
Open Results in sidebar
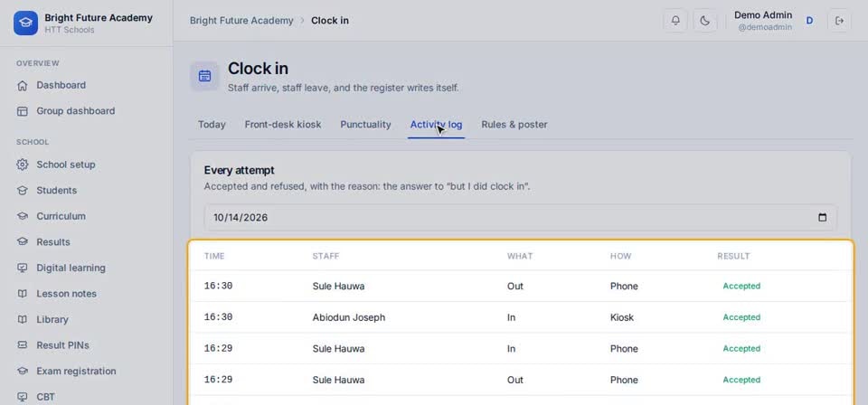(53, 241)
